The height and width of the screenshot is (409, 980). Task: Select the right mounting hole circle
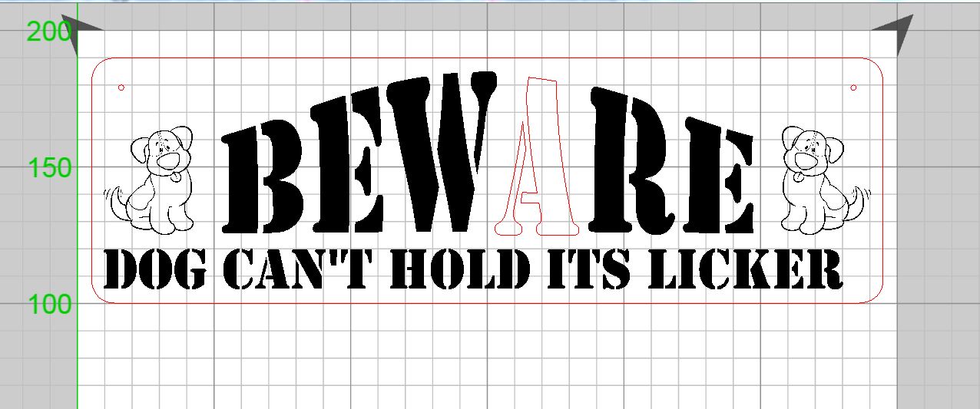point(853,87)
